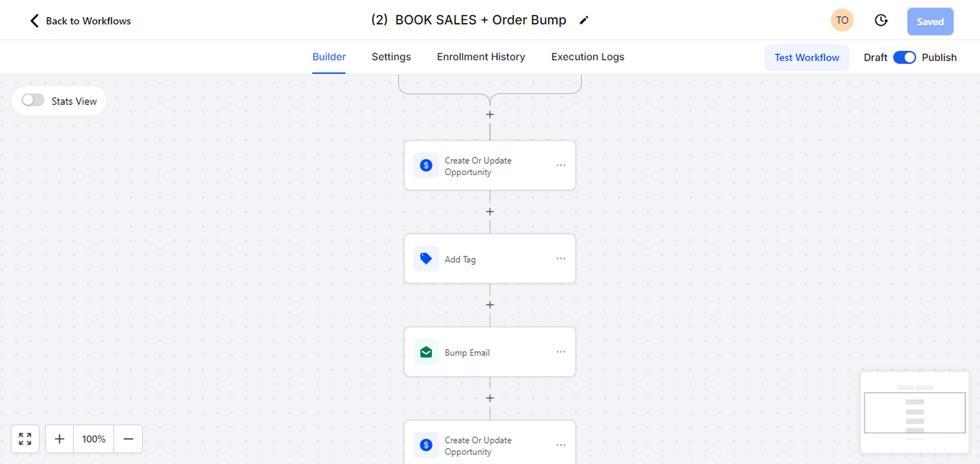Open Bump Email step options menu

(x=561, y=352)
